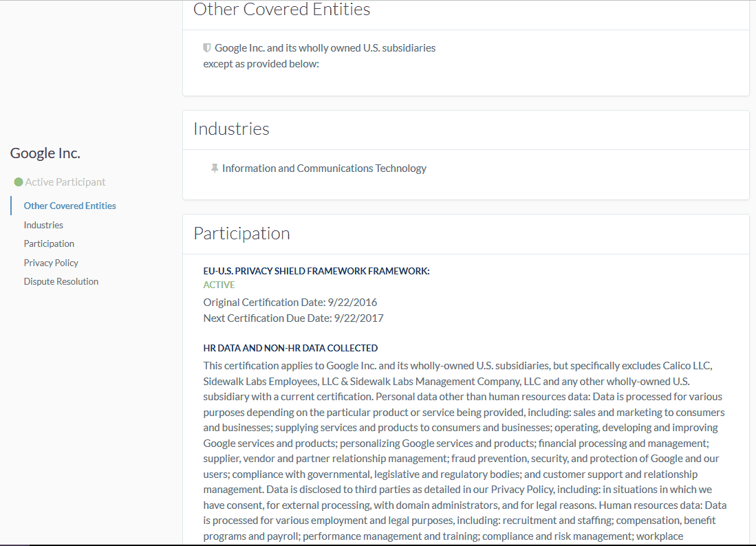Click the 'except as provided below:' text
This screenshot has width=756, height=546.
[261, 64]
